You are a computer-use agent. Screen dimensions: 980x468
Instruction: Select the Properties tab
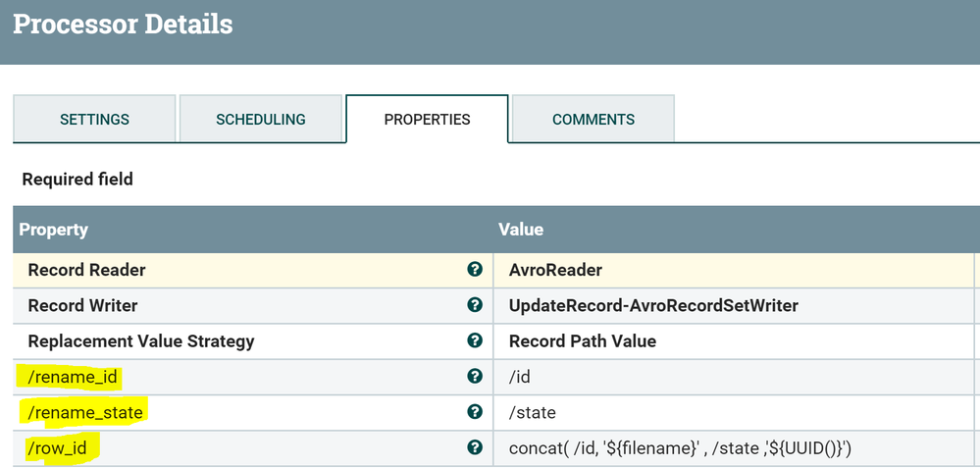tap(427, 120)
